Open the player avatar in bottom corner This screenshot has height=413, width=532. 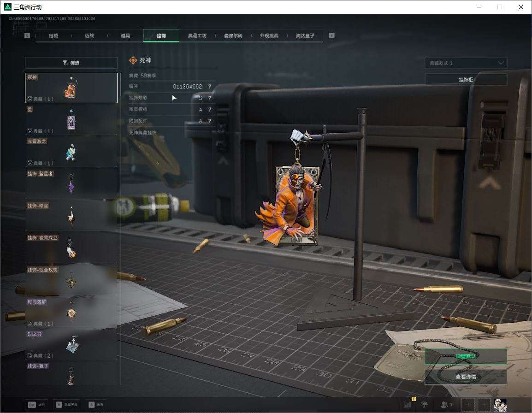click(x=500, y=405)
